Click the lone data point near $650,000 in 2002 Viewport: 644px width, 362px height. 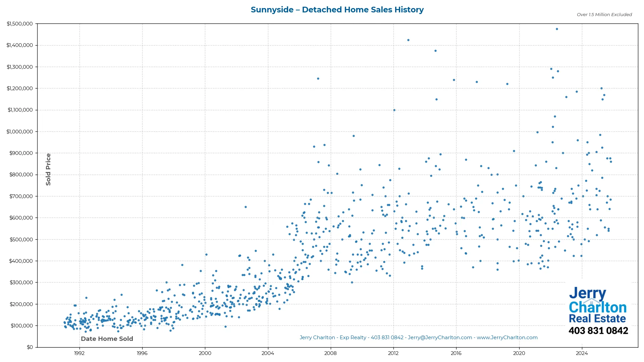[246, 207]
